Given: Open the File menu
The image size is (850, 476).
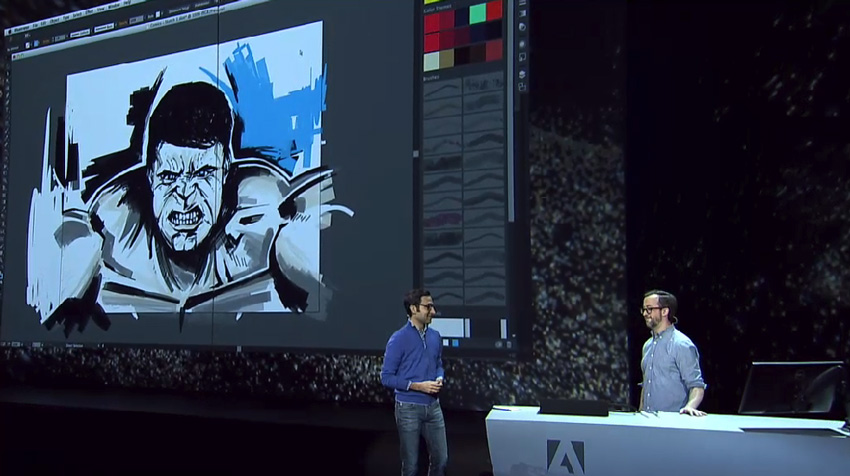Looking at the screenshot, I should (35, 25).
